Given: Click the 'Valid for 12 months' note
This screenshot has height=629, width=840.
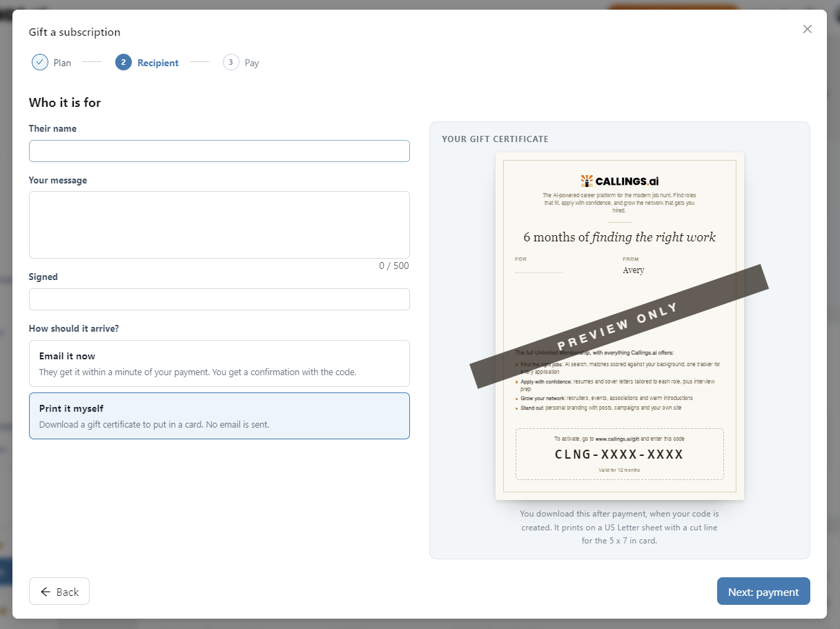Looking at the screenshot, I should (x=620, y=470).
